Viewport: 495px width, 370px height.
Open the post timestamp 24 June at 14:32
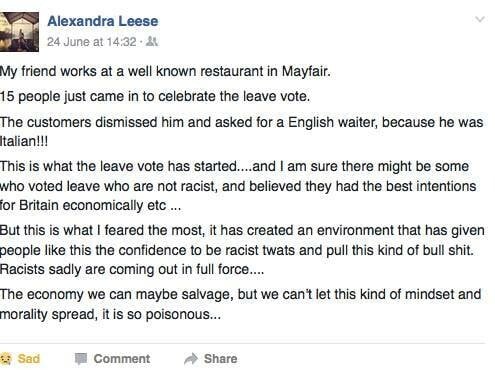92,42
